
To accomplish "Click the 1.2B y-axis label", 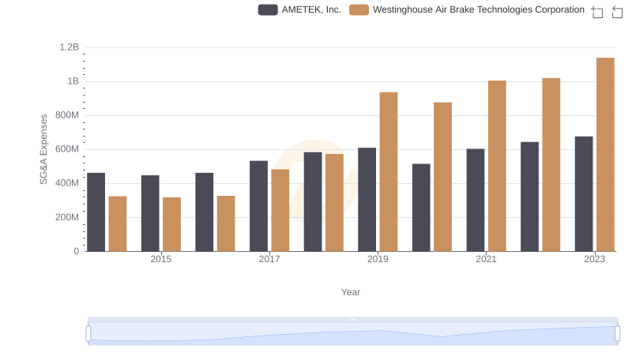I will click(70, 47).
